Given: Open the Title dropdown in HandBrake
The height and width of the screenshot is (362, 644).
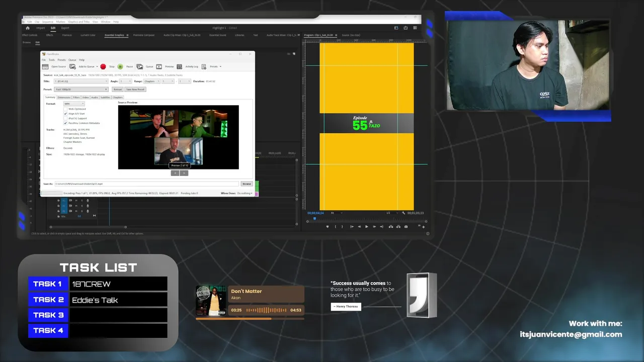Looking at the screenshot, I should click(80, 81).
